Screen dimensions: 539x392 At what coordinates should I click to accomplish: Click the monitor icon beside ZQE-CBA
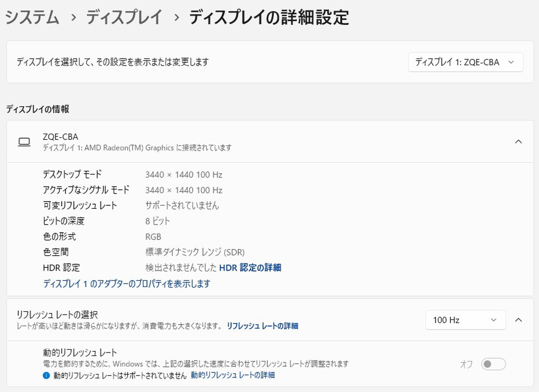pos(24,142)
